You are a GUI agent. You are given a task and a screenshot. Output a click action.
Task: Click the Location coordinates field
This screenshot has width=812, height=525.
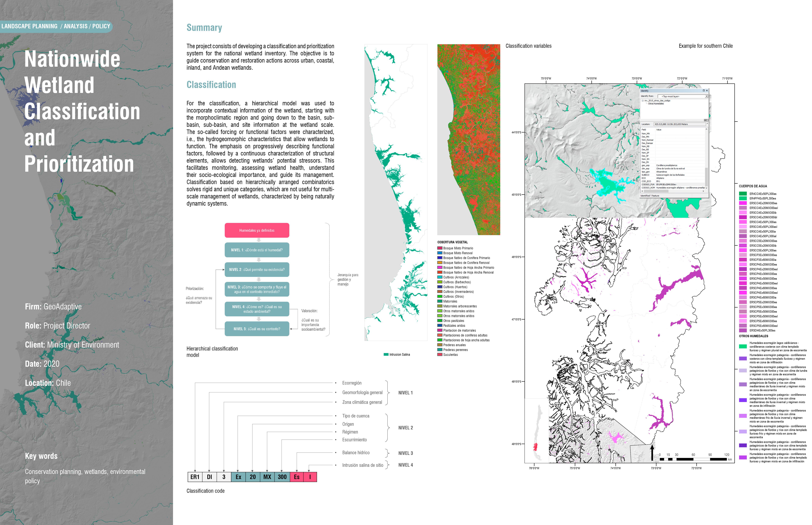click(680, 124)
